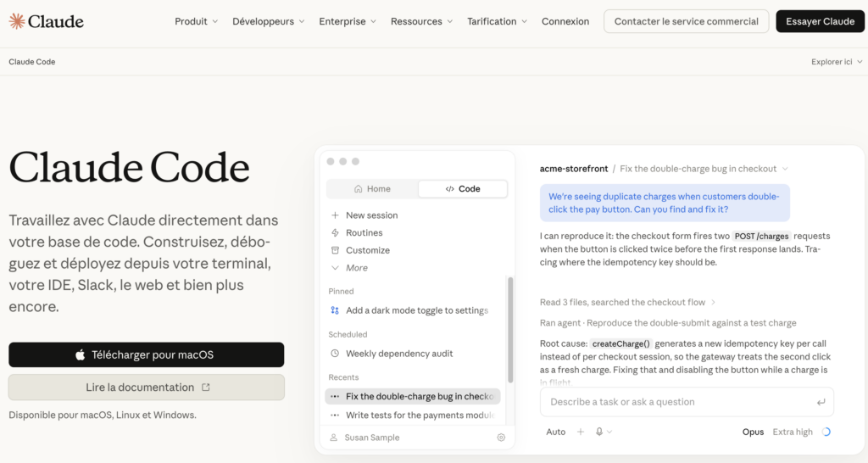868x463 pixels.
Task: Expand the Développeurs navigation menu
Action: coord(269,21)
